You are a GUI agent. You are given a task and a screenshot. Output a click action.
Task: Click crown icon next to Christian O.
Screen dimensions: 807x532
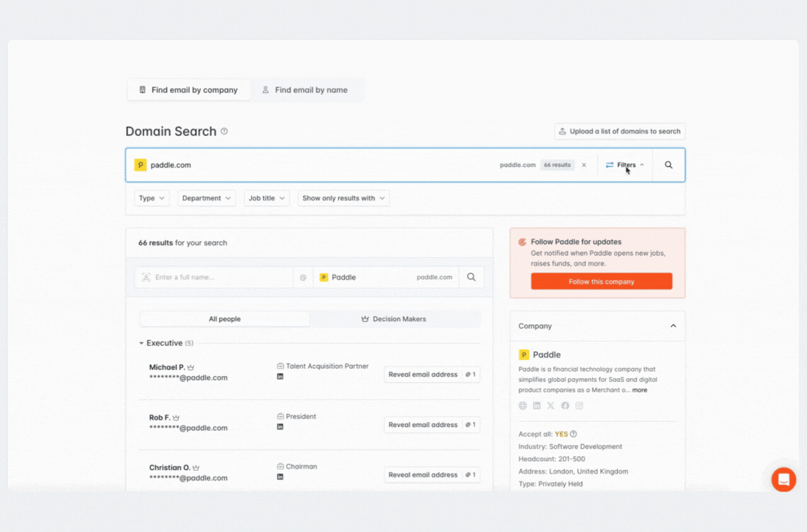point(196,468)
